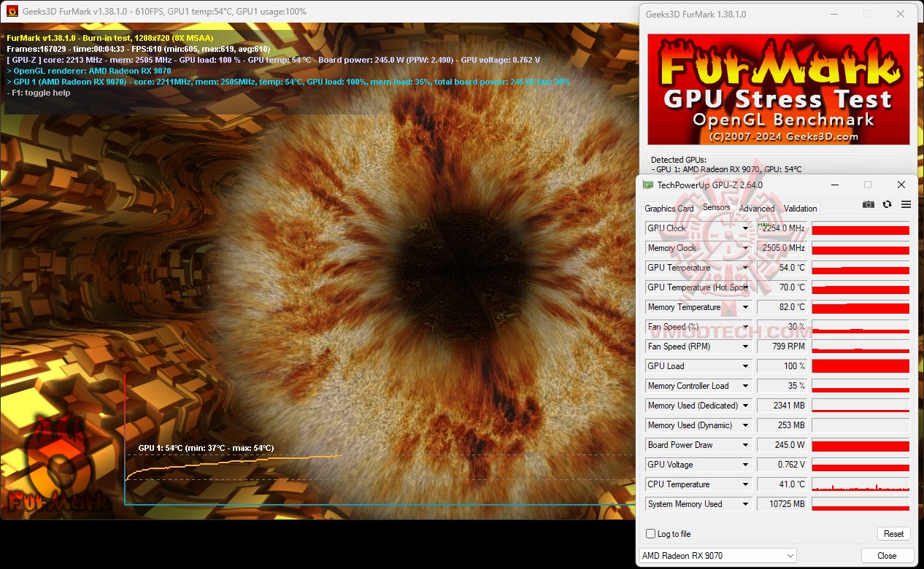Open the Validation tab in GPU-Z
This screenshot has width=924, height=569.
click(800, 209)
